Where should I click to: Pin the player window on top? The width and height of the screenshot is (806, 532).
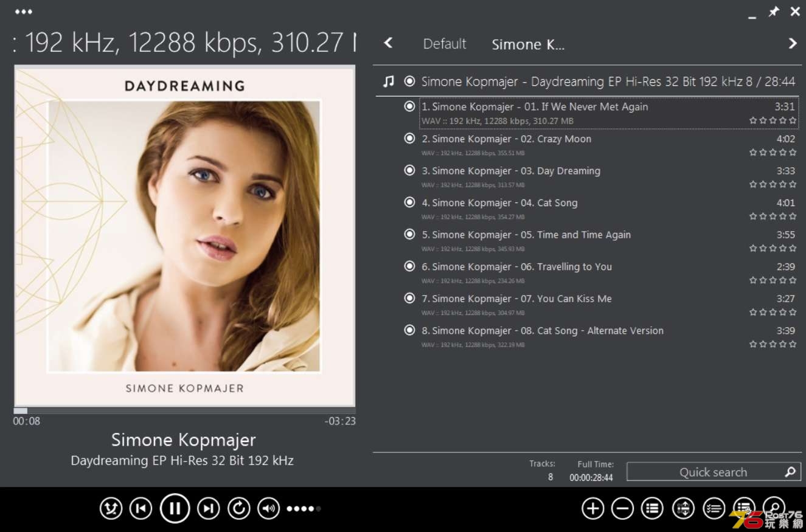[x=774, y=12]
